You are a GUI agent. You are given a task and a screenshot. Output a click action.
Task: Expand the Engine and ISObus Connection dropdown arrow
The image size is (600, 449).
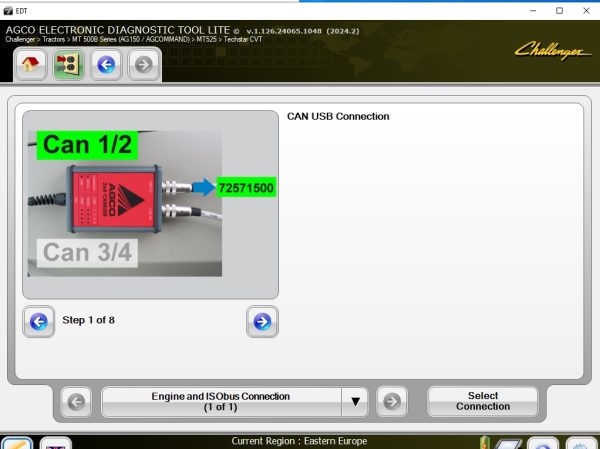355,402
